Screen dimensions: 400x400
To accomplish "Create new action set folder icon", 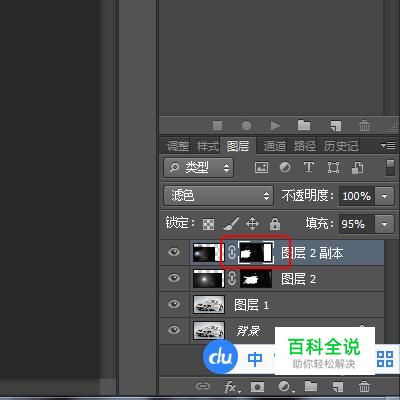I will coord(304,125).
